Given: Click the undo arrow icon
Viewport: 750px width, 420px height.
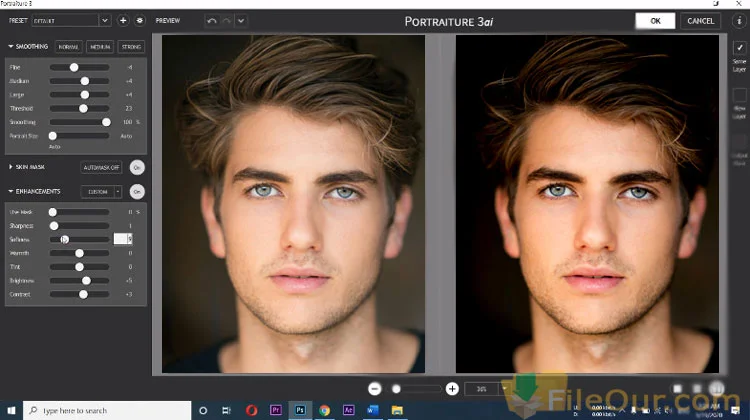Looking at the screenshot, I should pyautogui.click(x=212, y=21).
